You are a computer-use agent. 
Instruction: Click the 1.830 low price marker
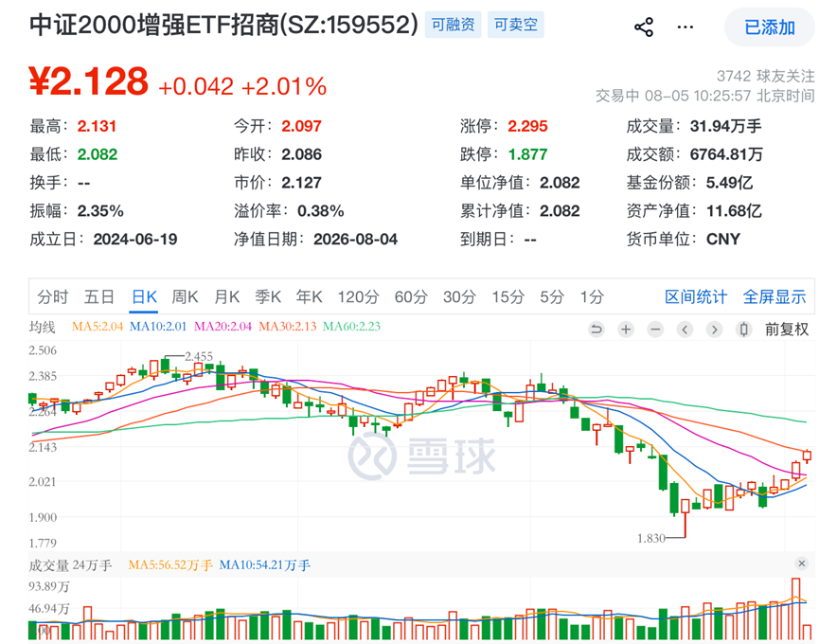651,538
